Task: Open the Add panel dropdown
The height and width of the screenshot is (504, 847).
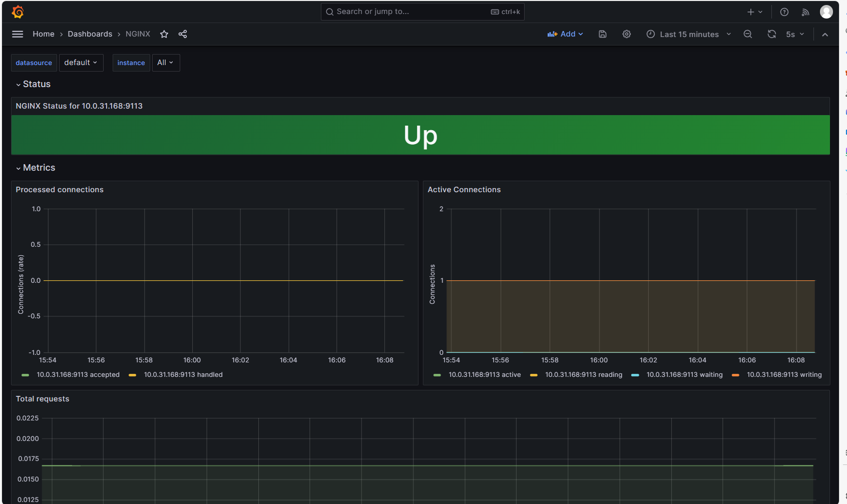Action: click(565, 34)
